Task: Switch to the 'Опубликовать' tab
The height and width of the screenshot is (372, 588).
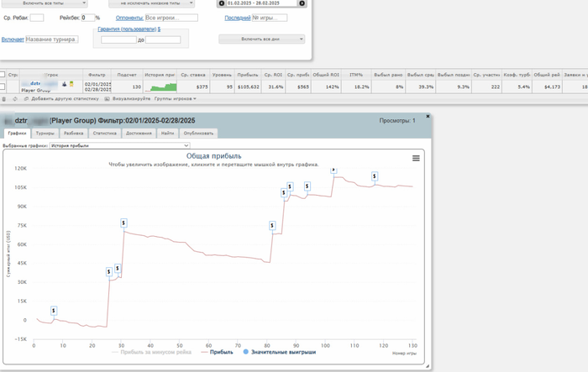Action: tap(198, 134)
